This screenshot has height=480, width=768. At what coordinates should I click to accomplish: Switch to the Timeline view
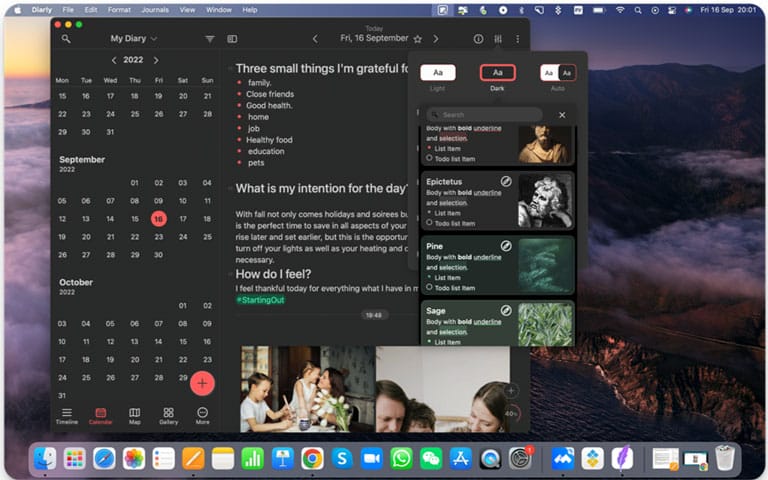[x=67, y=416]
